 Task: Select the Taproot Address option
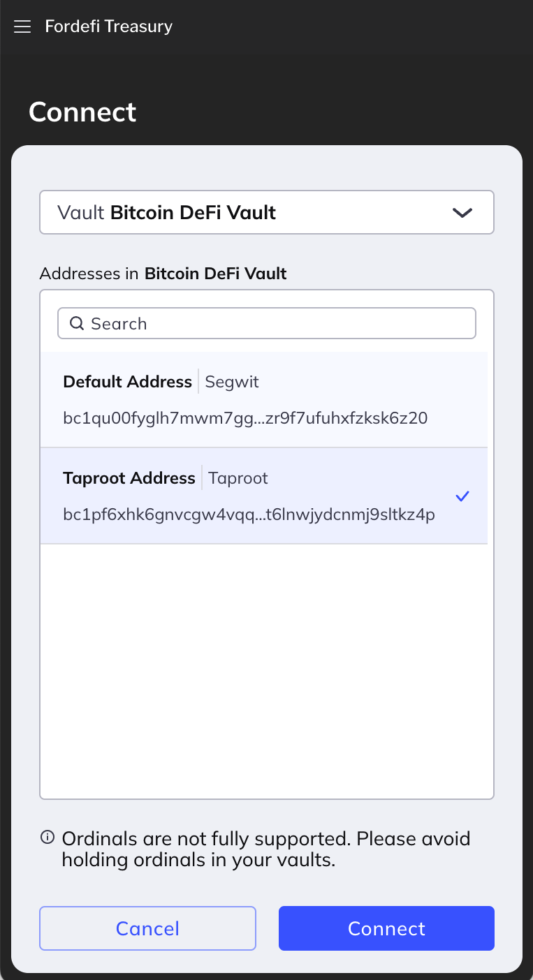(x=129, y=478)
